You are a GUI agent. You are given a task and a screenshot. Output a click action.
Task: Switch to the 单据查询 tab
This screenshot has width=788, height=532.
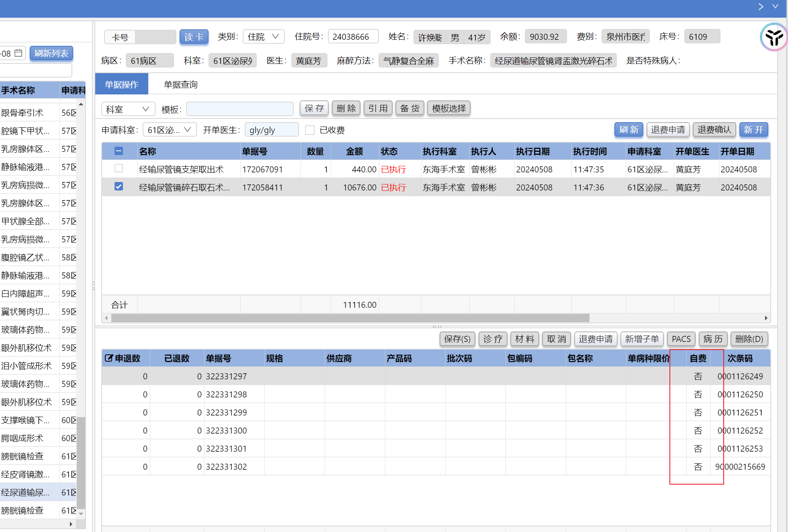180,84
